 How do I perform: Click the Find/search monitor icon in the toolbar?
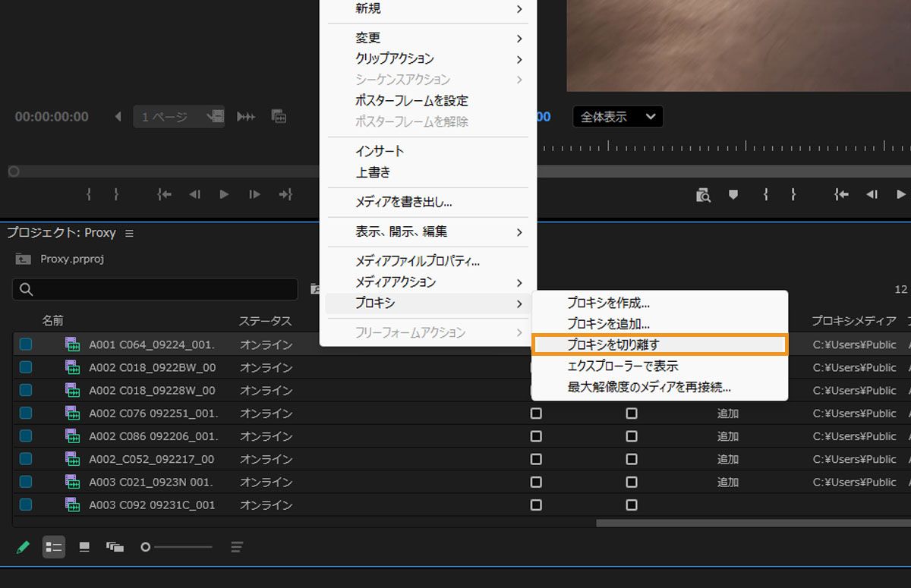tap(703, 194)
